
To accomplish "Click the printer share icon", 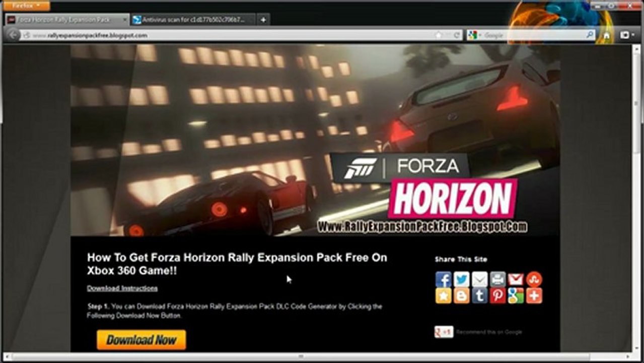I will click(x=497, y=279).
